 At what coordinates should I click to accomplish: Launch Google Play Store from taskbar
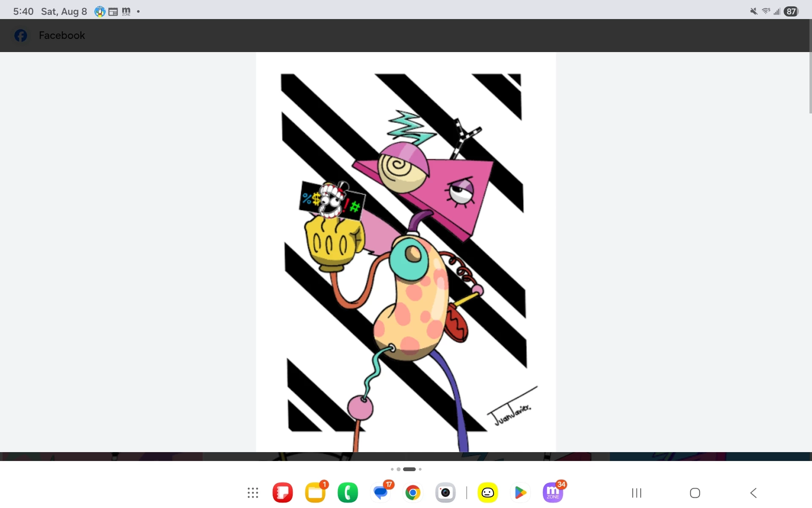tap(520, 493)
